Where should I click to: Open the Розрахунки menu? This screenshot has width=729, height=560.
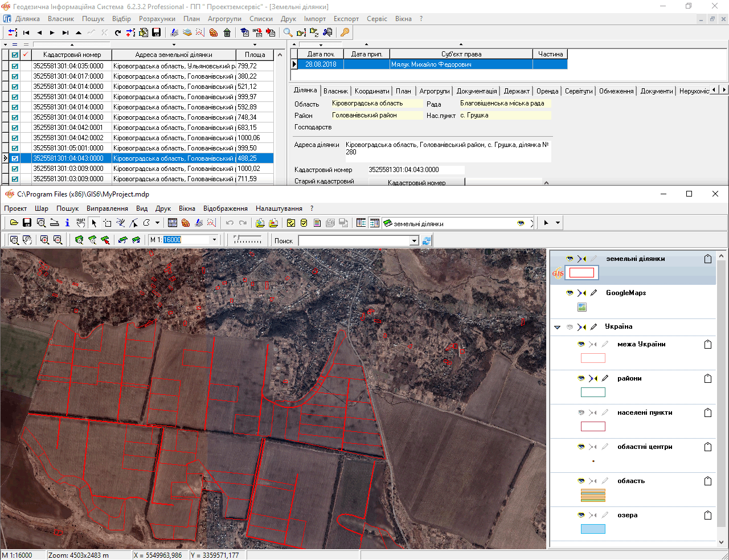pos(157,19)
